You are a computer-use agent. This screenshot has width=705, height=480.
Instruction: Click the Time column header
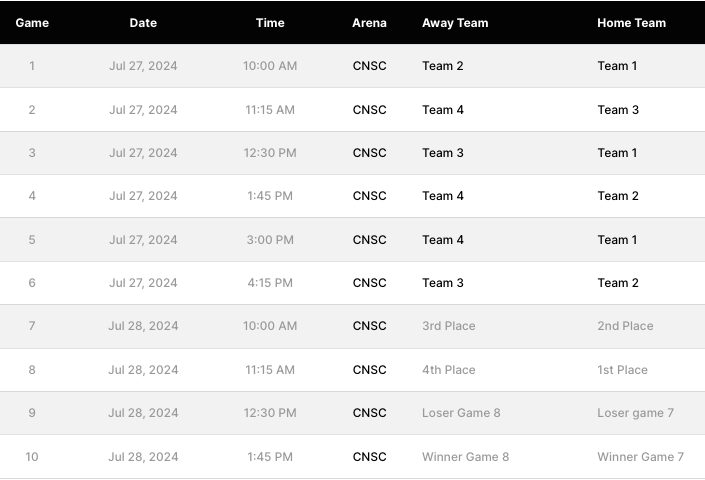270,23
